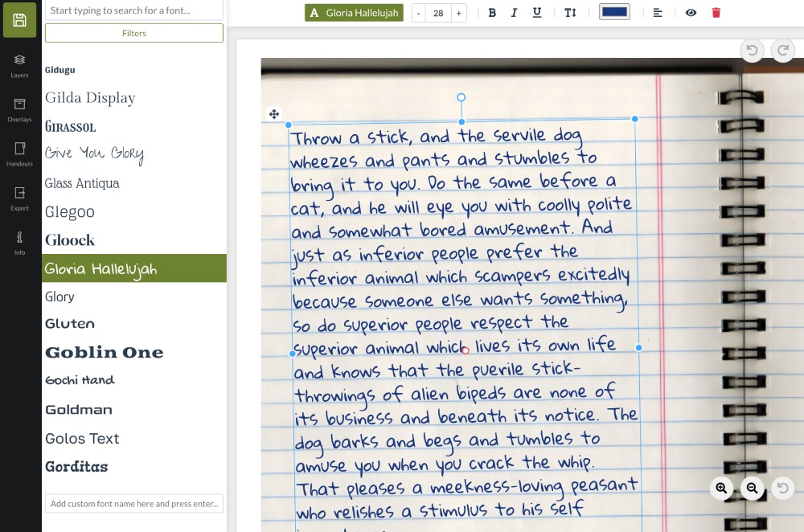Viewport: 804px width, 532px height.
Task: Select the Golos Text font
Action: [82, 438]
